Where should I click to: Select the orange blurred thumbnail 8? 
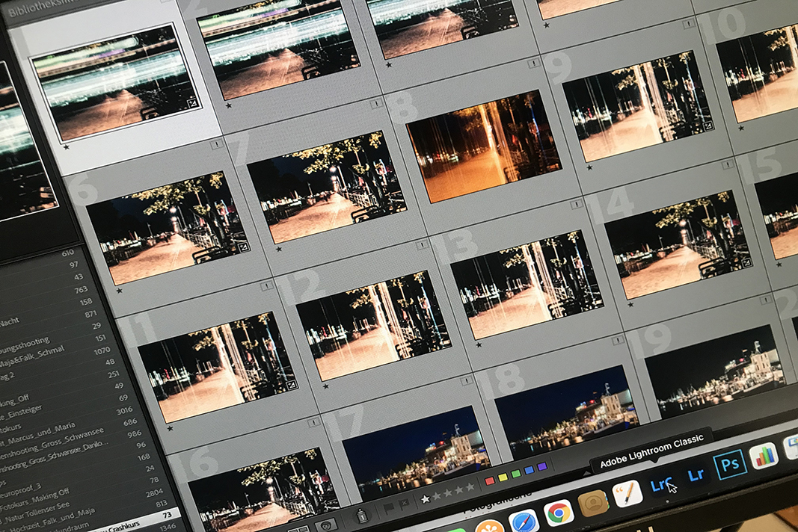click(485, 146)
